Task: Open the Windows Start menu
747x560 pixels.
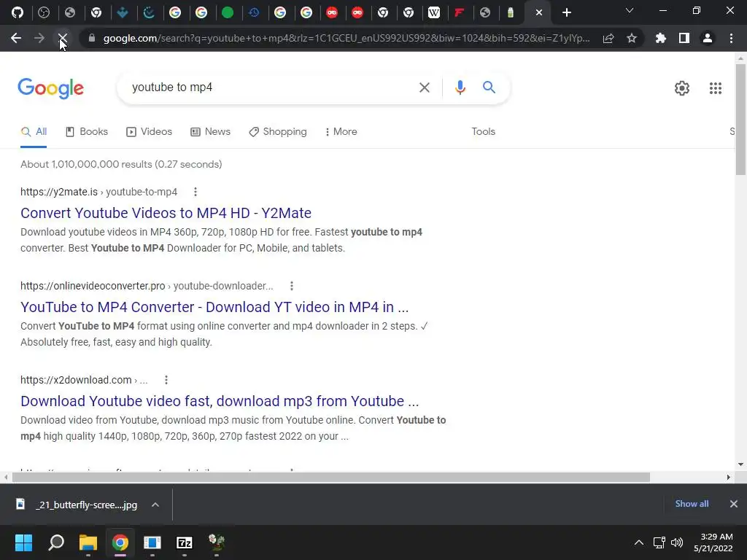Action: (x=23, y=542)
